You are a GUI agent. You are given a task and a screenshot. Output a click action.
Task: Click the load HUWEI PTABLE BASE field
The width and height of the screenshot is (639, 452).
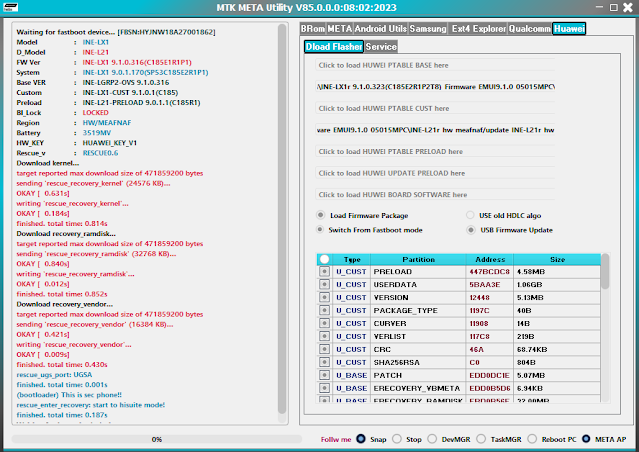click(435, 65)
